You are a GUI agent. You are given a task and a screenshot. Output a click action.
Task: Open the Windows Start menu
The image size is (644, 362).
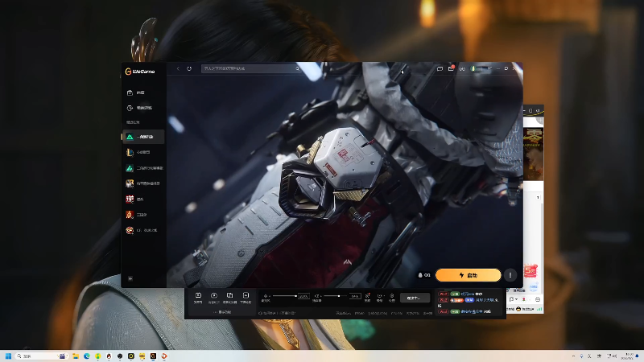(8, 356)
